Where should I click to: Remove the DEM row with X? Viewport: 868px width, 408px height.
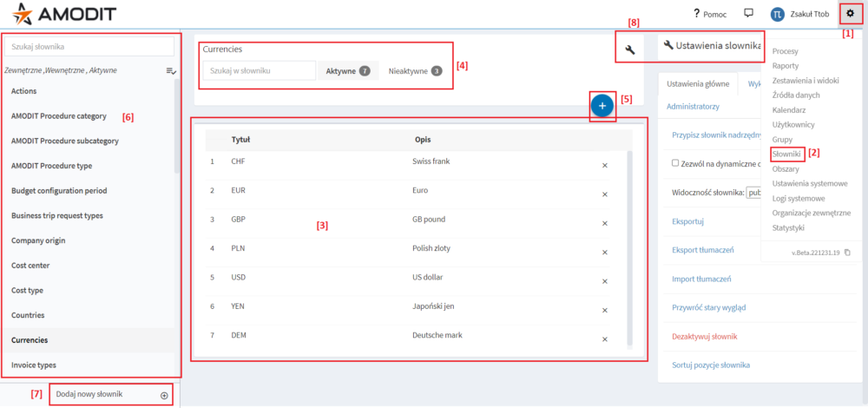point(605,339)
